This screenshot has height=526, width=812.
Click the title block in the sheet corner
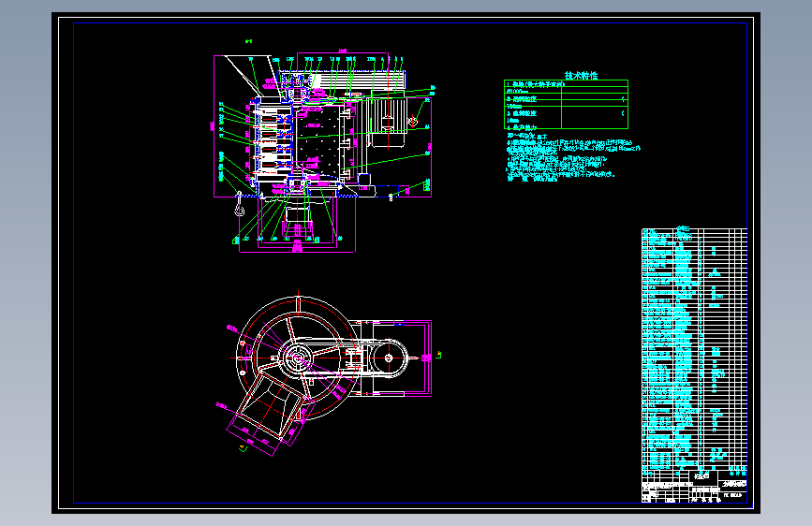694,487
